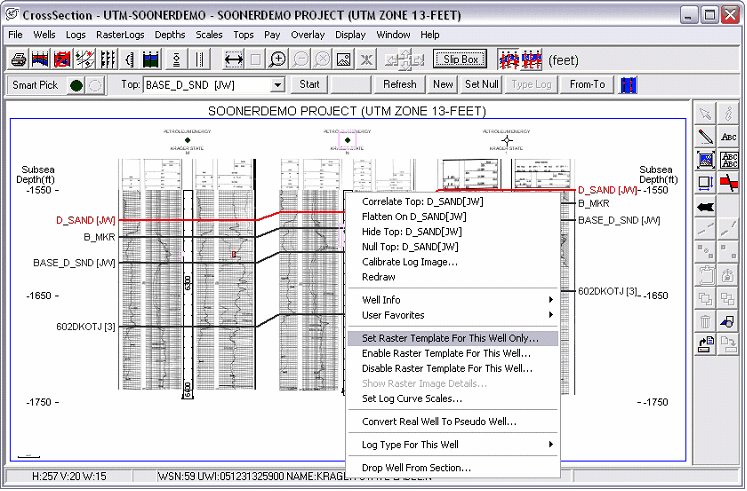Click the red and blue log icon beside From-To
Screen dimensions: 747x491
pos(629,85)
